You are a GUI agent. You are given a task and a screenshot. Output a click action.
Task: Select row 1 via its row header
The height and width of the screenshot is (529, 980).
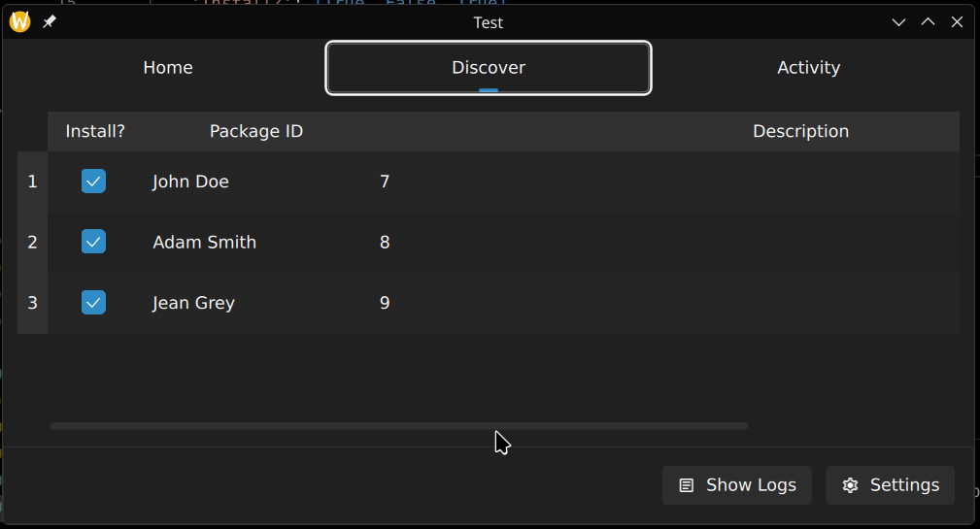pyautogui.click(x=32, y=182)
